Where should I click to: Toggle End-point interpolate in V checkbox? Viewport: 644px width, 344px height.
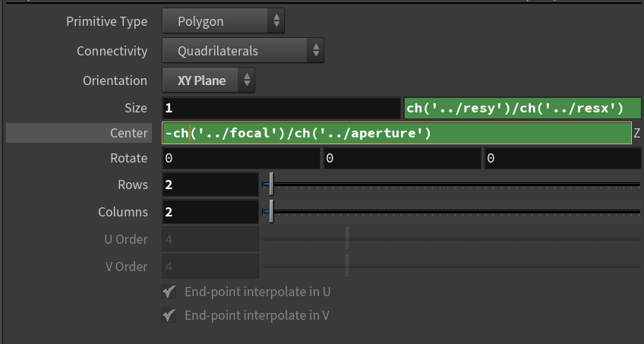point(170,315)
